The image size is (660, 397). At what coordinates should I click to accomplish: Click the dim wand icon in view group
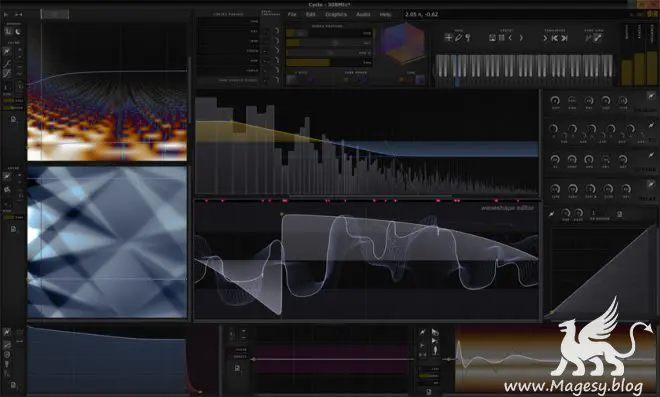click(588, 38)
